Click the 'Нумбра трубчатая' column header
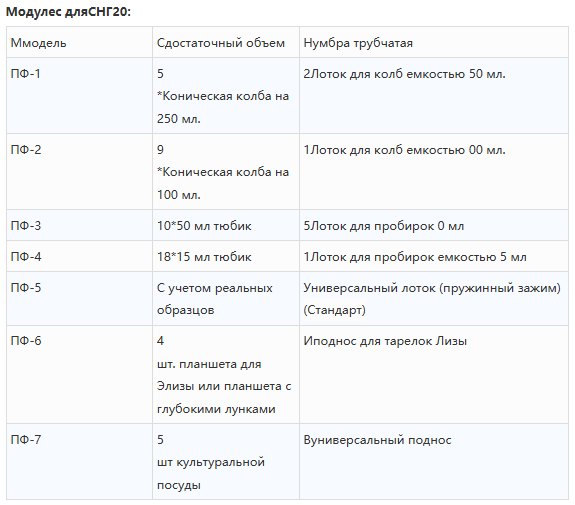This screenshot has width=575, height=505. coord(434,42)
